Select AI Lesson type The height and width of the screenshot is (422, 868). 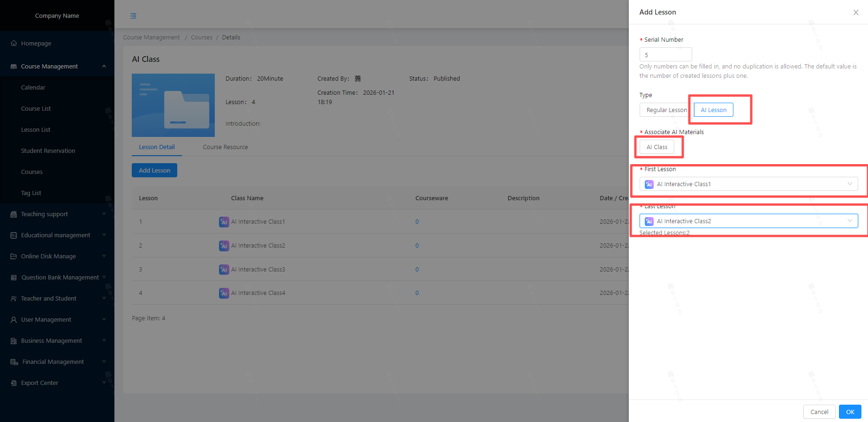713,110
